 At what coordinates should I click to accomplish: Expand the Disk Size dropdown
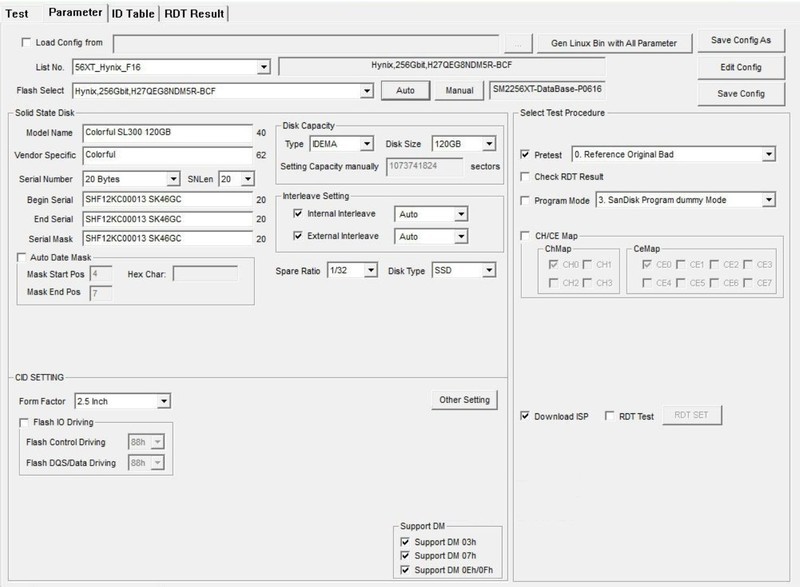coord(487,144)
